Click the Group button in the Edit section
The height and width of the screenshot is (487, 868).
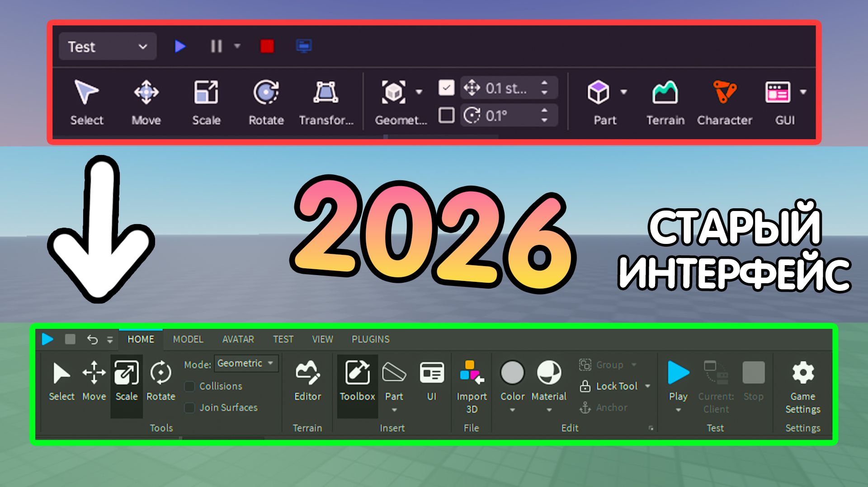pos(601,365)
